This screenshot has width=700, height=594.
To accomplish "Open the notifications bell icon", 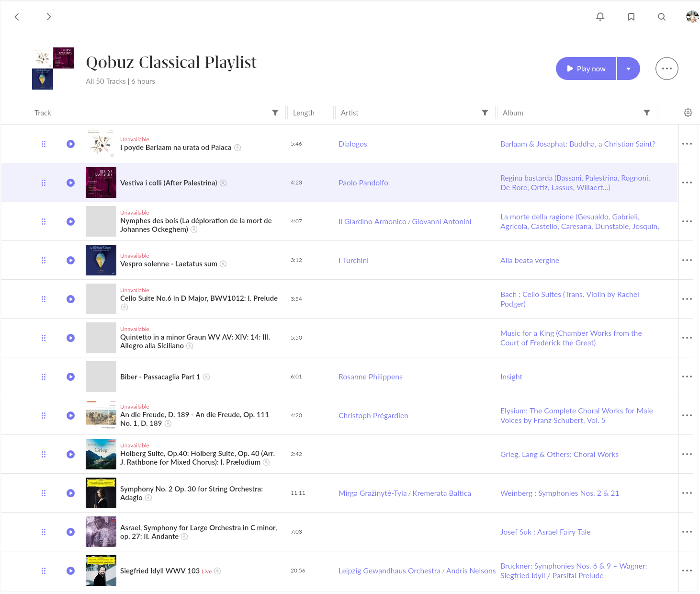I will click(x=600, y=17).
